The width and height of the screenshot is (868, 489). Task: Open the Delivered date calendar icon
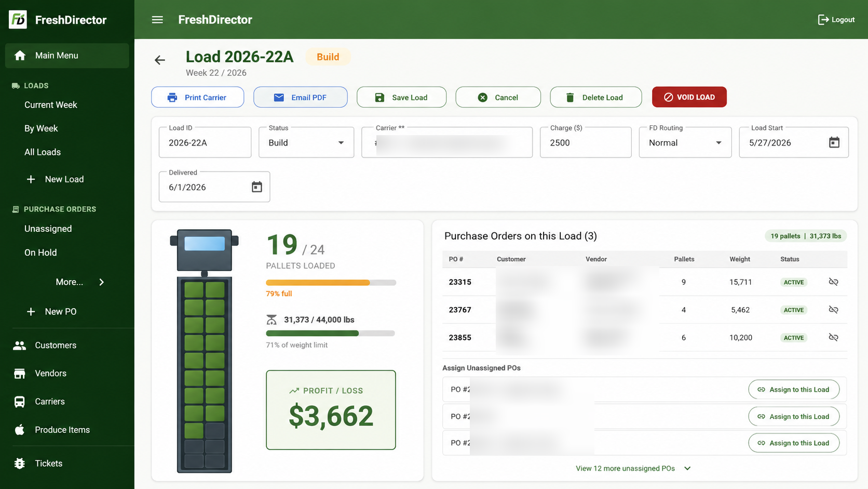pos(256,187)
